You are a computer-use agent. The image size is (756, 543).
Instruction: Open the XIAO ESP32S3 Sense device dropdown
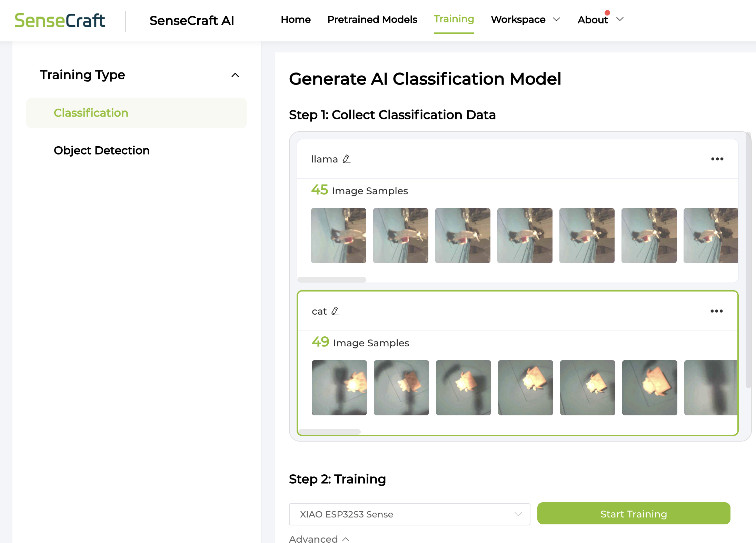[x=409, y=514]
